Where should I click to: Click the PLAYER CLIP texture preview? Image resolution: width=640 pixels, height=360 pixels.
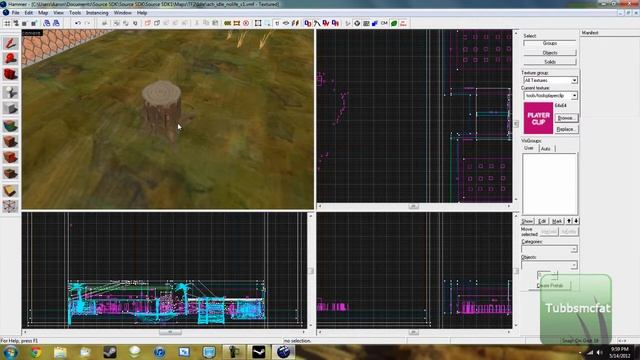pos(538,118)
